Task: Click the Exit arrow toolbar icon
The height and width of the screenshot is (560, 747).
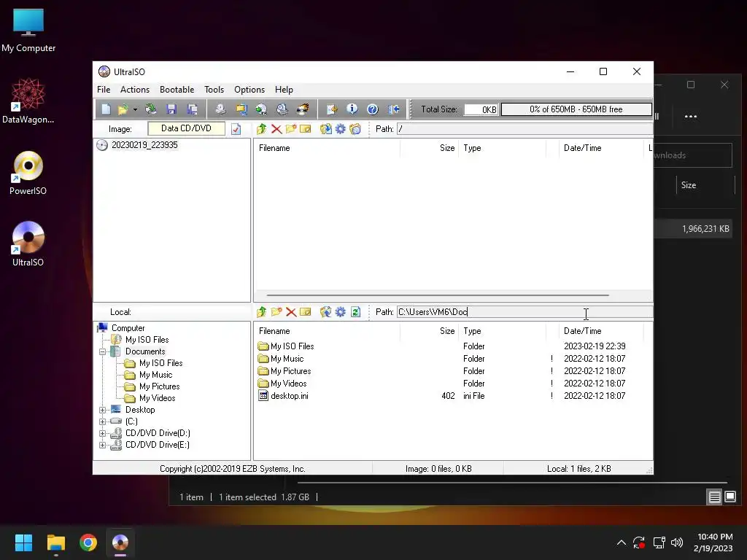Action: pyautogui.click(x=393, y=109)
